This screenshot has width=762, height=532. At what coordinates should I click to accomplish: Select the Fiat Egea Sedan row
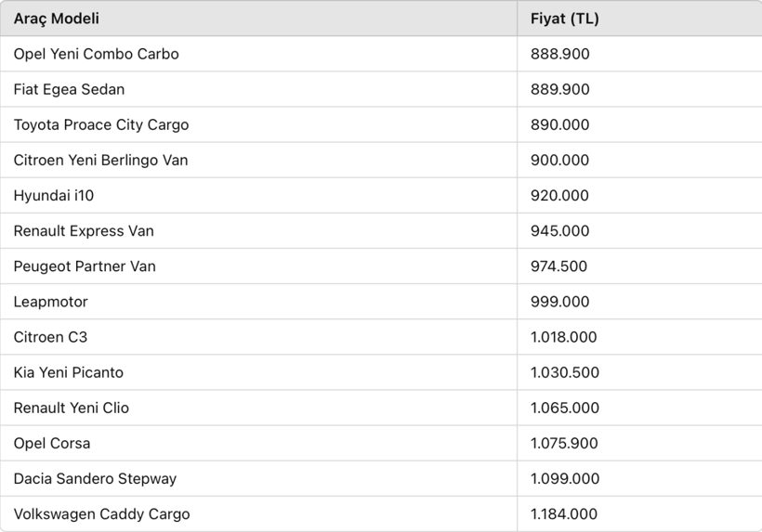tap(69, 89)
